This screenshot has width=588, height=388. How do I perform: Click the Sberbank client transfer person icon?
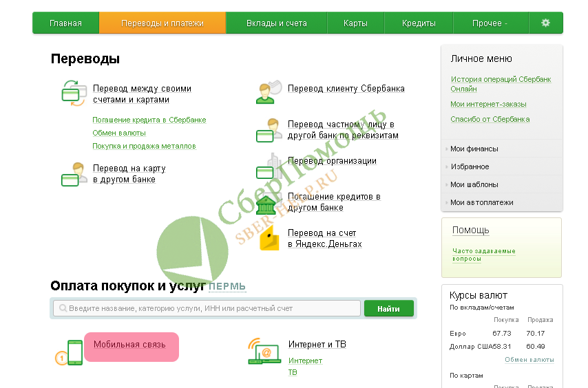pyautogui.click(x=269, y=91)
